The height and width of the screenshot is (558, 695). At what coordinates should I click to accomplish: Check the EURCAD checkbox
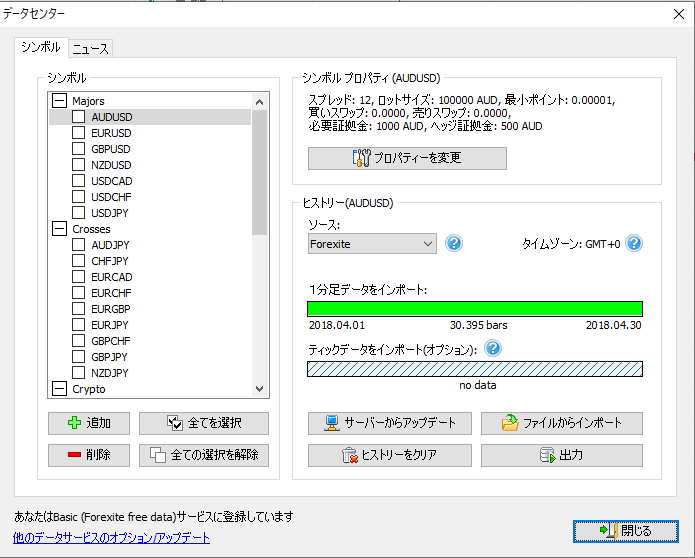point(78,277)
